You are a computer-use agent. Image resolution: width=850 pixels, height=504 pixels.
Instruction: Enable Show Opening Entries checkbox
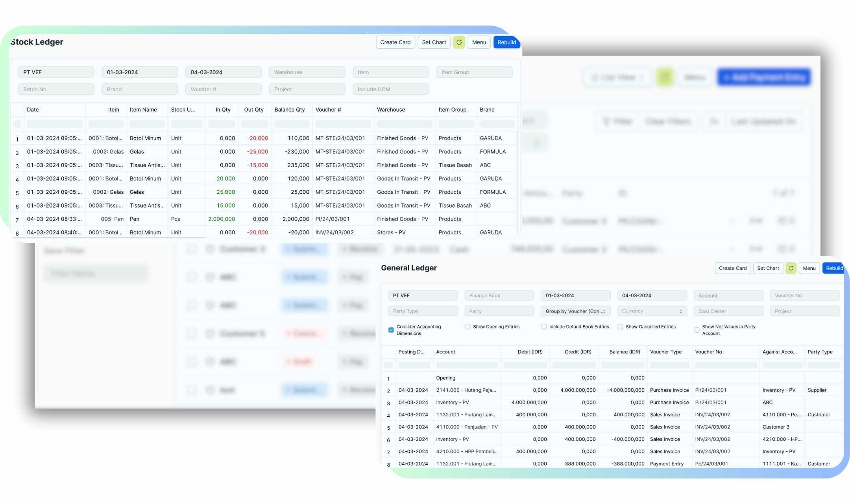tap(468, 327)
